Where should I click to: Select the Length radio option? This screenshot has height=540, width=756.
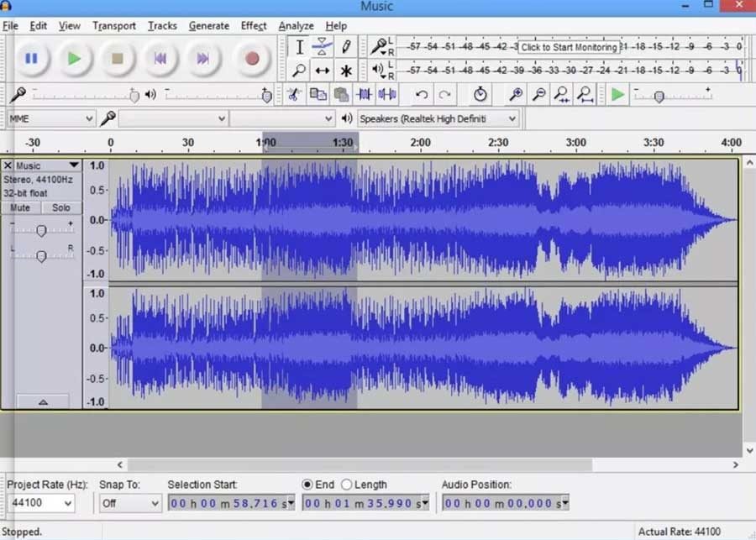[346, 485]
